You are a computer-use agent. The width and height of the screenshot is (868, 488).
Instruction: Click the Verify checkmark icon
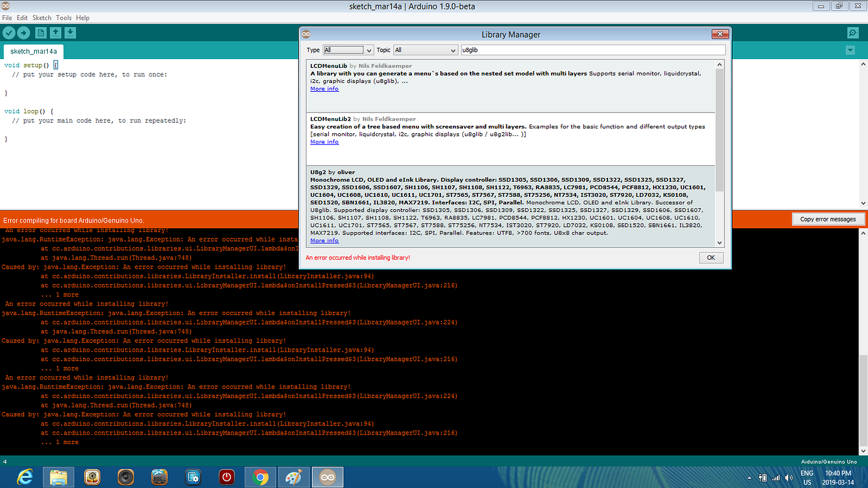pos(8,32)
